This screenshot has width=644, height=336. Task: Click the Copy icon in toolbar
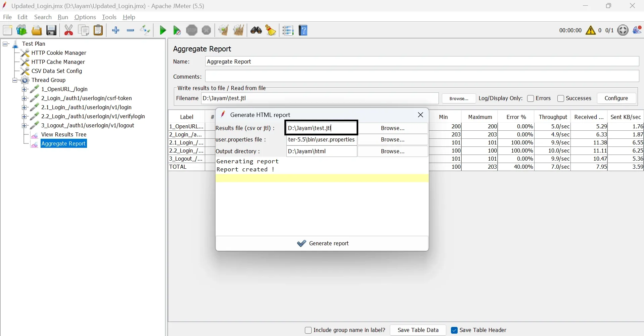tap(84, 30)
